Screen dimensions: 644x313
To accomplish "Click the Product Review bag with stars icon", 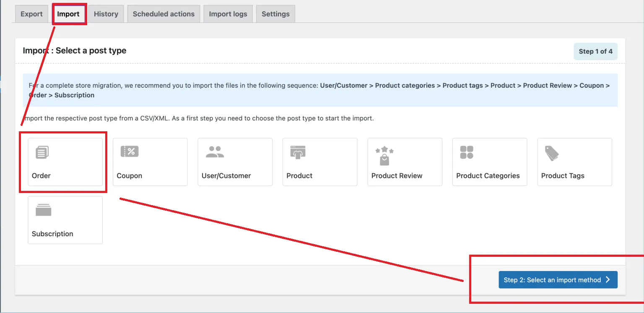I will tap(384, 156).
